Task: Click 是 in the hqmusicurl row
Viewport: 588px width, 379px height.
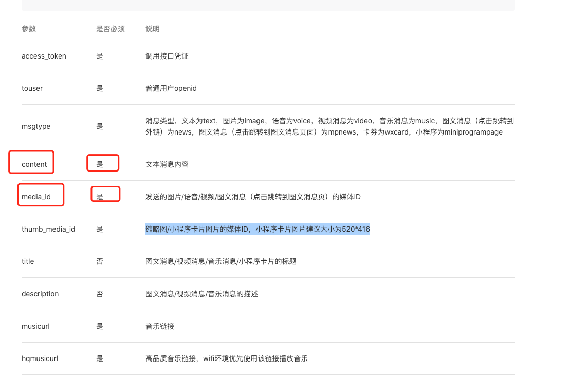Action: pyautogui.click(x=99, y=359)
